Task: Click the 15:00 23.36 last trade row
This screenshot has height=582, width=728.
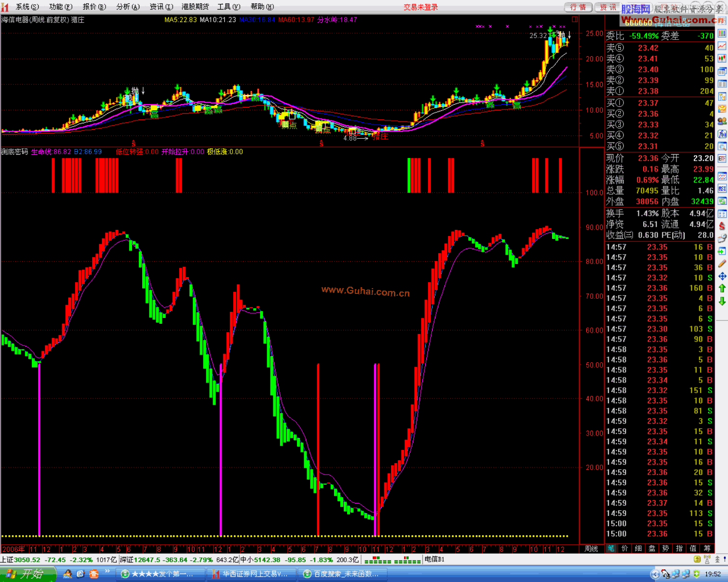Action: pyautogui.click(x=660, y=534)
